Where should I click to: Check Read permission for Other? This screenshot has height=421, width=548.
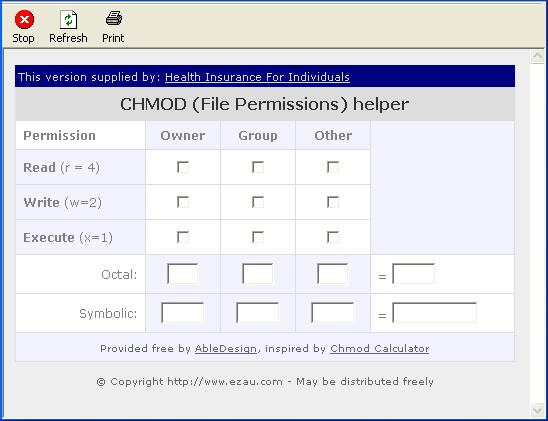[333, 167]
